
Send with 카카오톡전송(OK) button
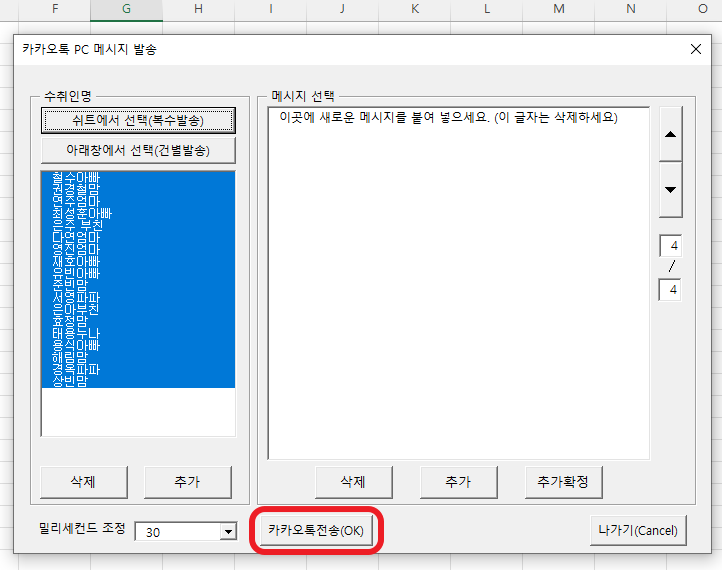point(316,530)
